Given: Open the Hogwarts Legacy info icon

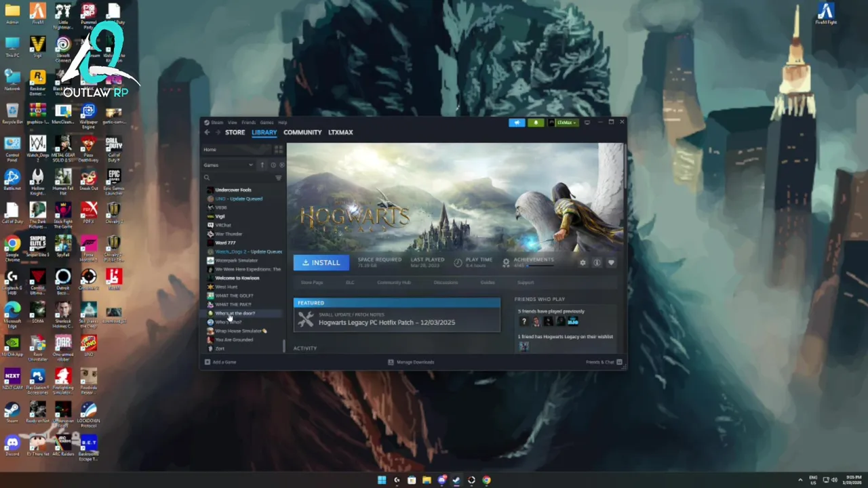Looking at the screenshot, I should point(597,262).
